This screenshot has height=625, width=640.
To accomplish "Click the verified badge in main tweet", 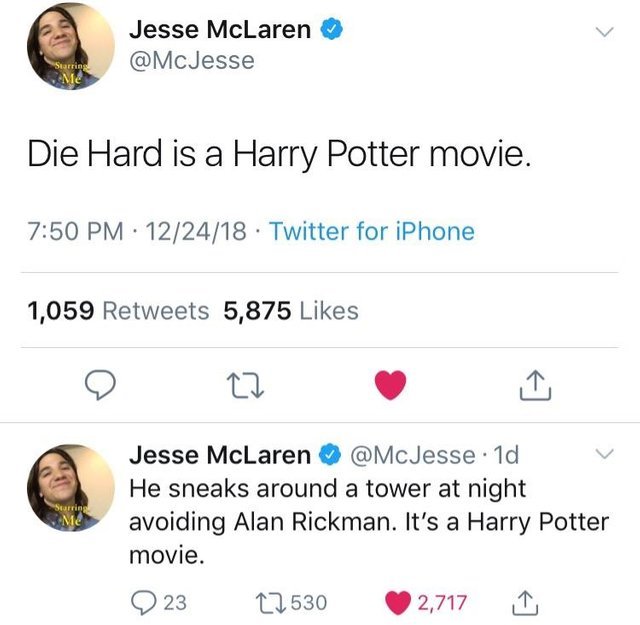I will point(331,29).
